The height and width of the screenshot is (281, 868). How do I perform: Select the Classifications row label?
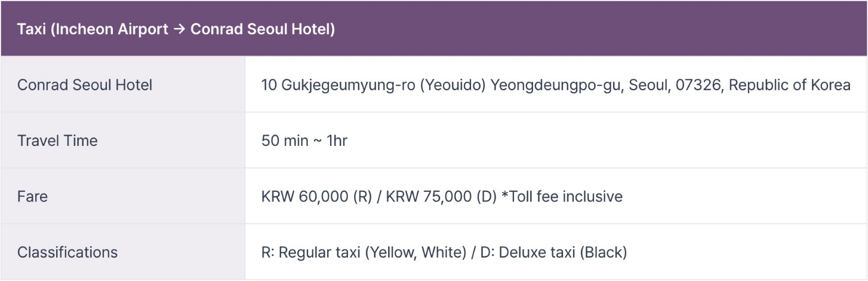[67, 252]
